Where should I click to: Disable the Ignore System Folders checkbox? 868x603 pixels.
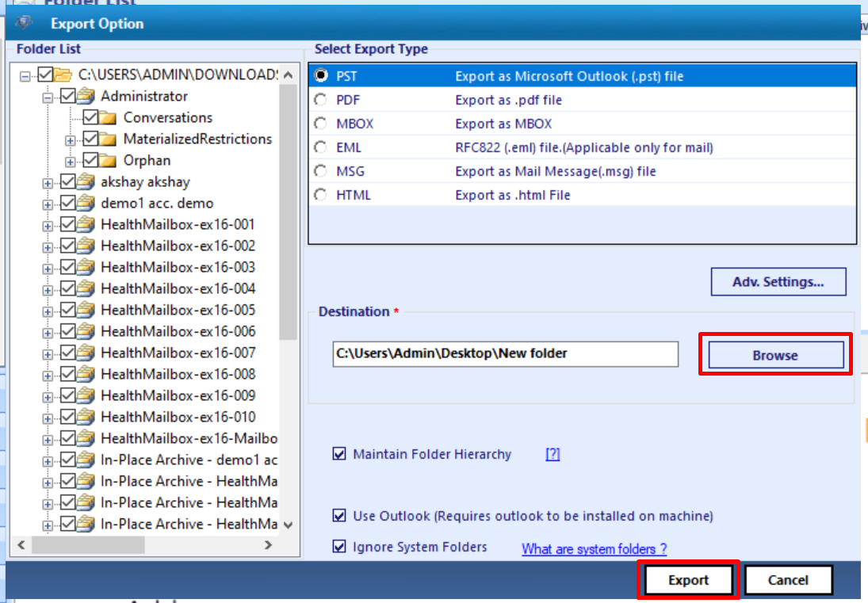[340, 547]
